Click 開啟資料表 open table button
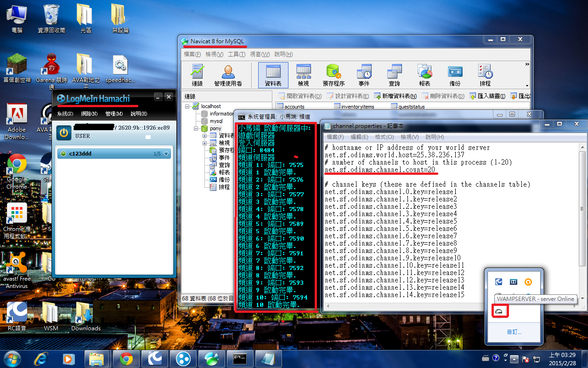Viewport: 588px width, 368px height. pyautogui.click(x=300, y=96)
